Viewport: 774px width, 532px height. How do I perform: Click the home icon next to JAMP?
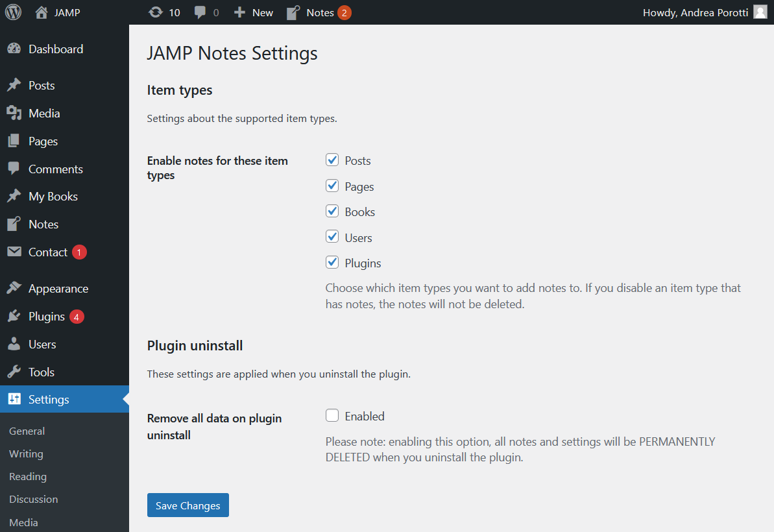click(42, 12)
